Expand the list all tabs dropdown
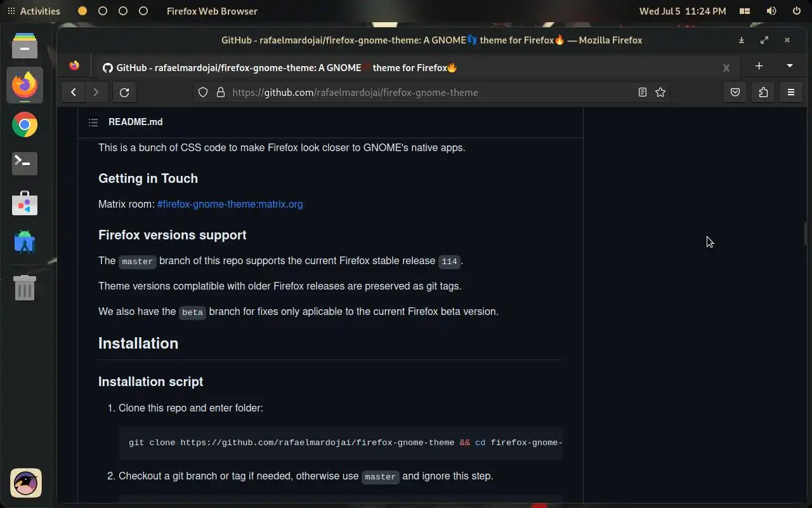This screenshot has width=812, height=508. pyautogui.click(x=790, y=66)
